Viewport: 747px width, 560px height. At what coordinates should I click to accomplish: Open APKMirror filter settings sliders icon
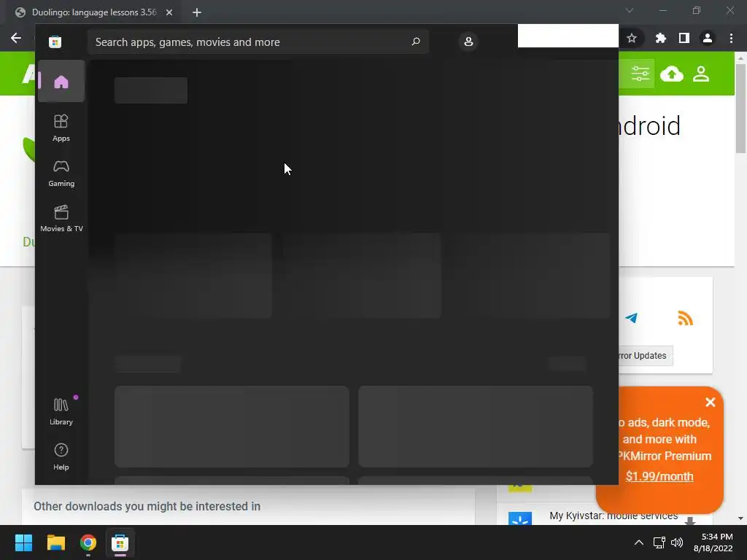(640, 74)
